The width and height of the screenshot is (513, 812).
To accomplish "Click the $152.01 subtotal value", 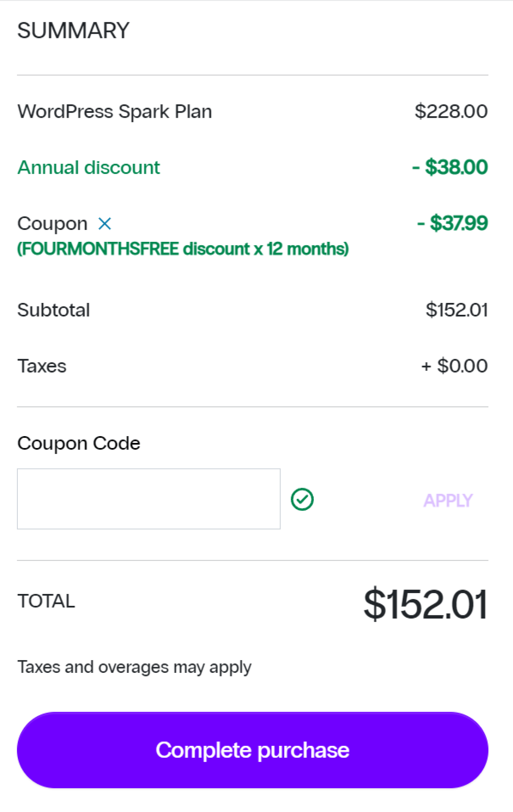I will tap(457, 310).
